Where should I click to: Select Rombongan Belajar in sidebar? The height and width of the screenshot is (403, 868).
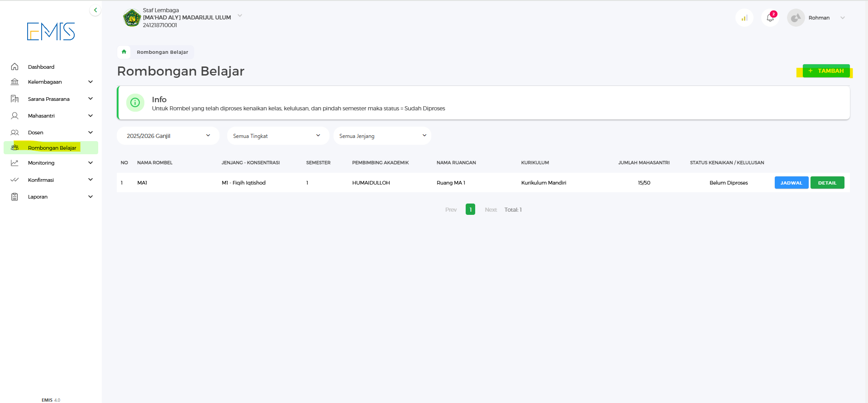(x=52, y=148)
